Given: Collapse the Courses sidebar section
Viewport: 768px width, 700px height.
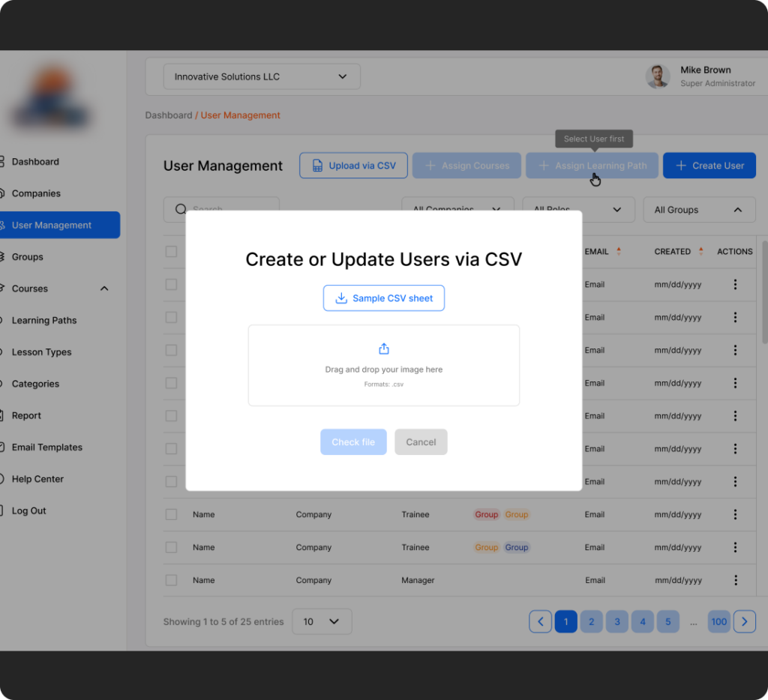Looking at the screenshot, I should tap(103, 289).
